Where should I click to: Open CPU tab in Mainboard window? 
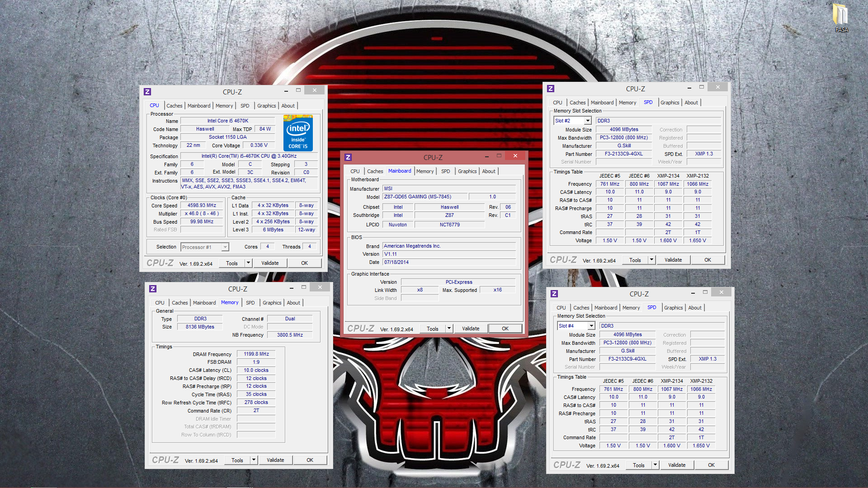(x=355, y=171)
